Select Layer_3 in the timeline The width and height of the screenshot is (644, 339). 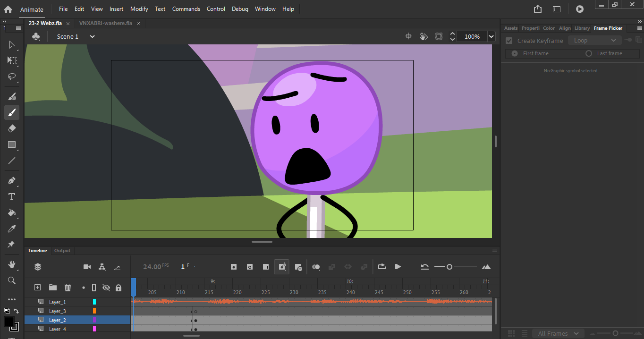pyautogui.click(x=58, y=311)
